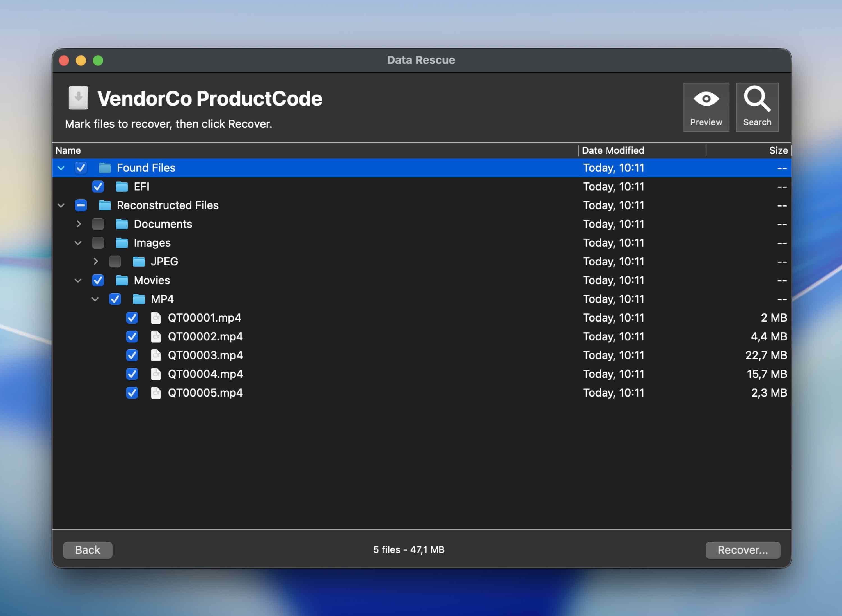Viewport: 842px width, 616px height.
Task: Toggle the Reconstructed Files mixed checkbox
Action: pos(81,205)
